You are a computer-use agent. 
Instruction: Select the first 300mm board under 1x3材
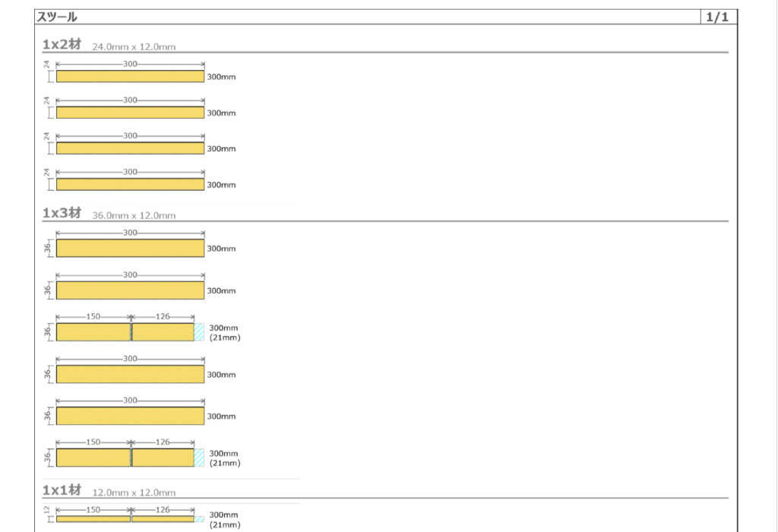point(130,249)
